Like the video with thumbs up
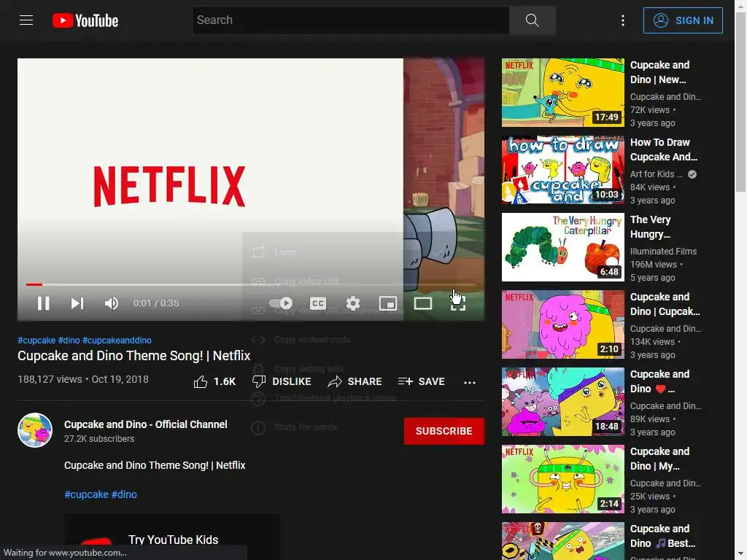 (x=214, y=382)
